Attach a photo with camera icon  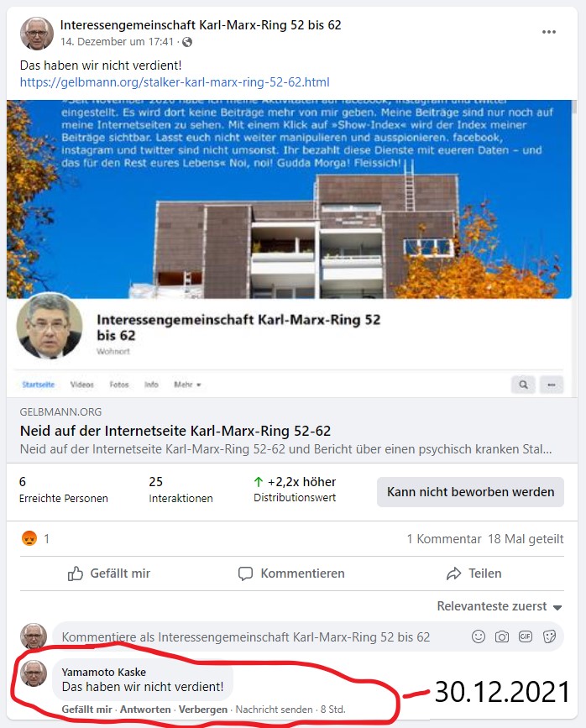pos(502,636)
